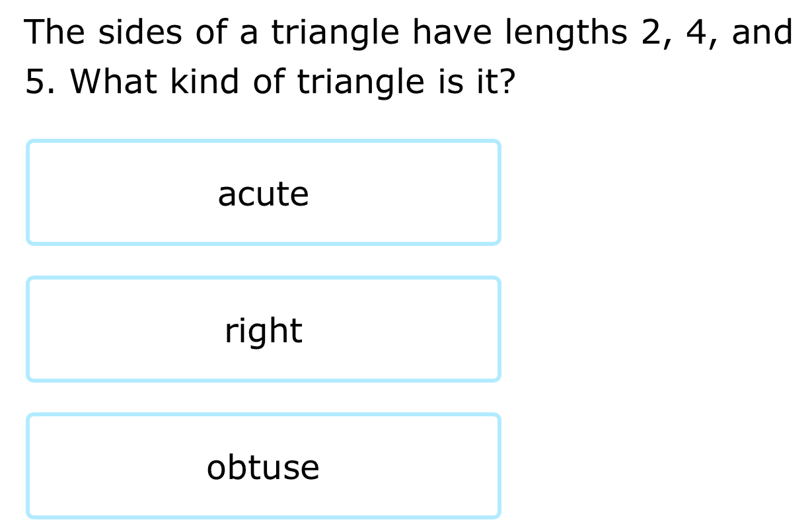Click the "lengths 2, 4, and" text
The image size is (812, 526).
pos(668,33)
